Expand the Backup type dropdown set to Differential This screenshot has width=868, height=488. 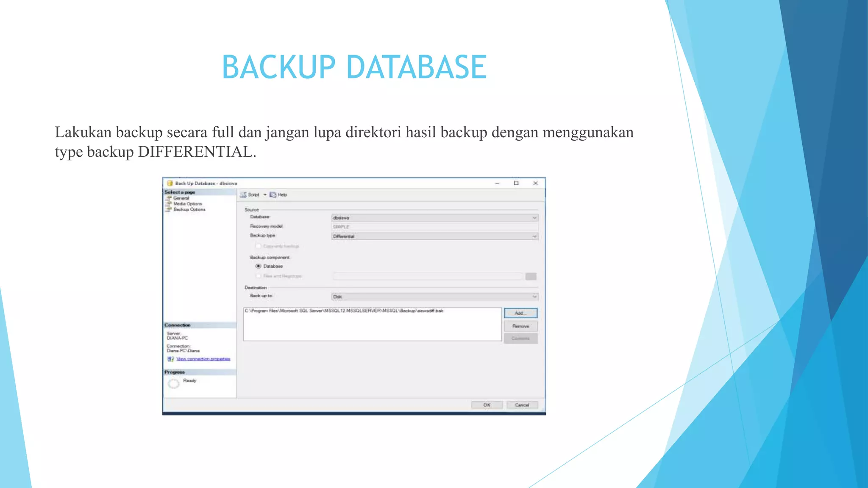(x=534, y=236)
